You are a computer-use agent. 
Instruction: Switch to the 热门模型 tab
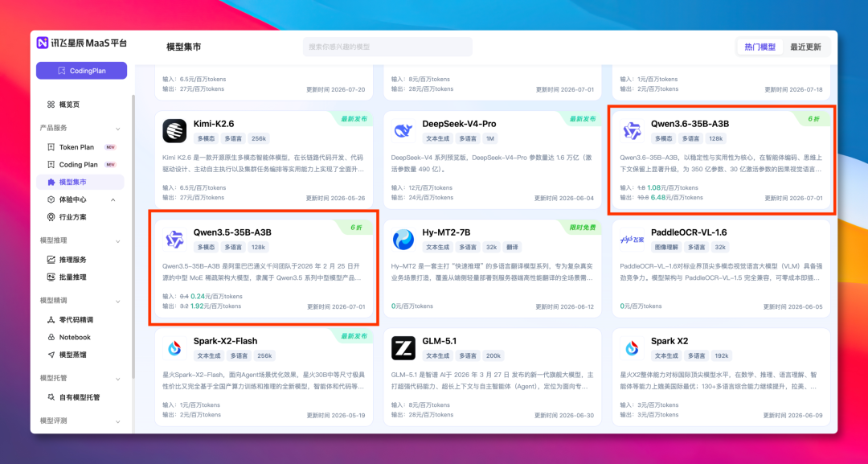[760, 47]
